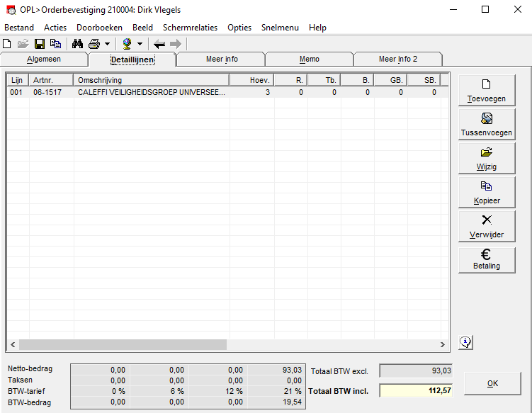Viewport: 532px width, 413px height.
Task: Click the Artnr. column header
Action: point(51,80)
